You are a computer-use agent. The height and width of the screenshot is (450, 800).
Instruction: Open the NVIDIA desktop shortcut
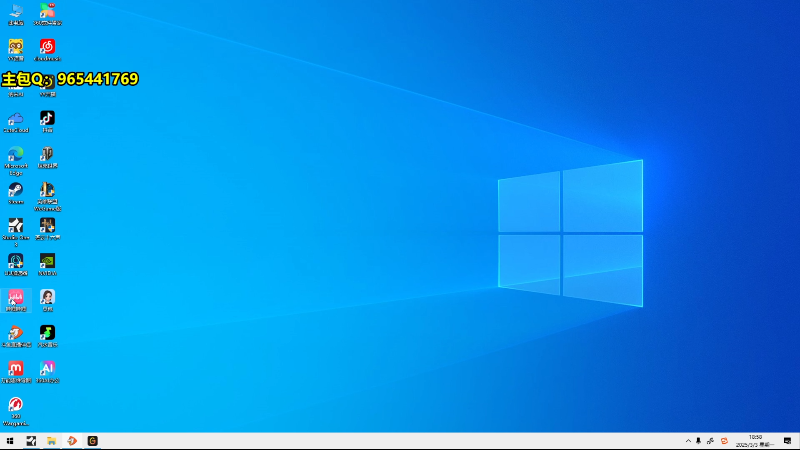47,264
